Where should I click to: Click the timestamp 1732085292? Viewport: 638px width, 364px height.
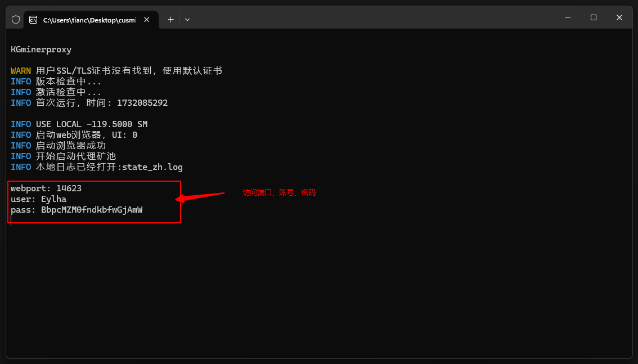tap(142, 103)
